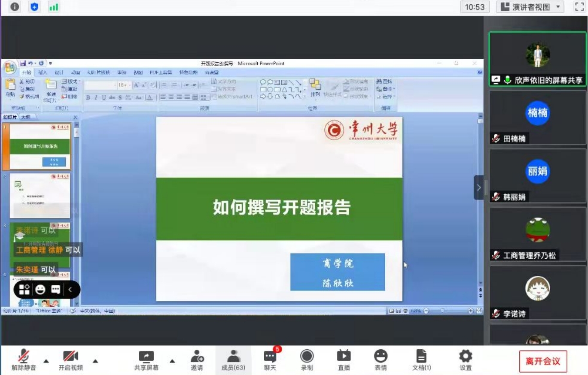Open meeting settings gear
The height and width of the screenshot is (375, 588).
coord(465,357)
